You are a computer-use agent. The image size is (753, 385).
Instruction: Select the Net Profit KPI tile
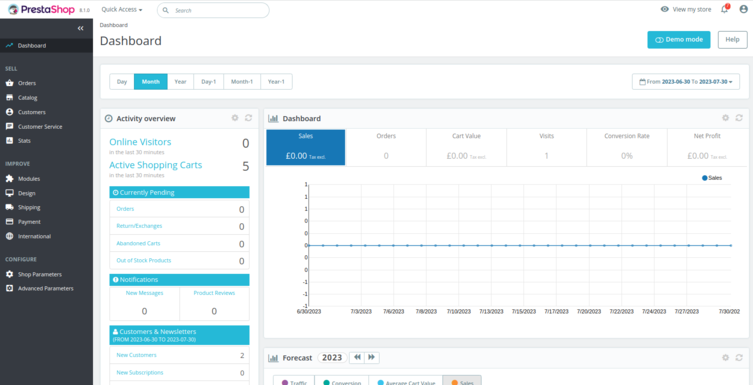707,147
